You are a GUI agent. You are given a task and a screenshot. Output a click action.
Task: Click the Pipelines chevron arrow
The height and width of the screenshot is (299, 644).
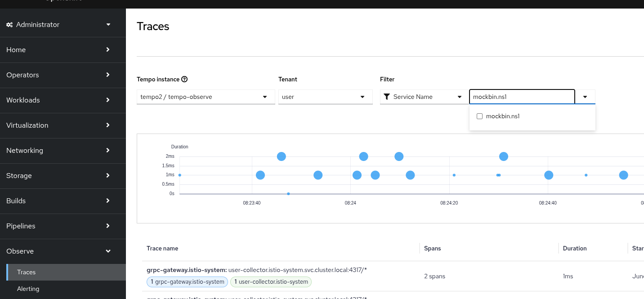(x=108, y=226)
